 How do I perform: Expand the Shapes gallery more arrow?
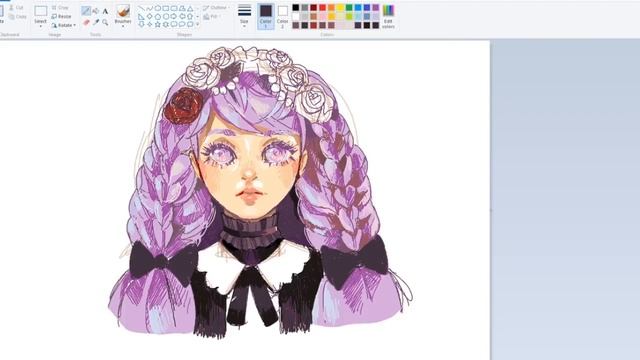[x=198, y=25]
